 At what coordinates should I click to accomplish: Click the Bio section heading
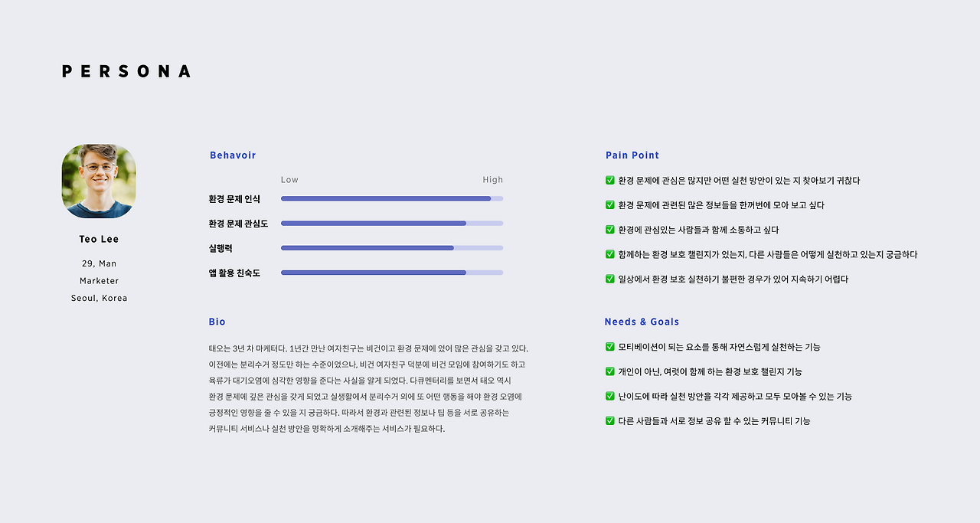click(217, 322)
